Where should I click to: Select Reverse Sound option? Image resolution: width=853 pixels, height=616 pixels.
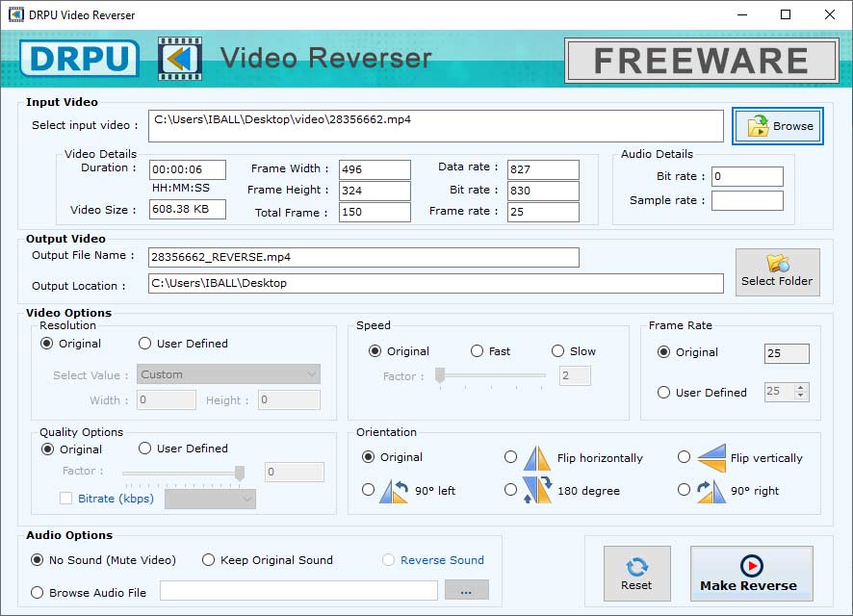(388, 560)
